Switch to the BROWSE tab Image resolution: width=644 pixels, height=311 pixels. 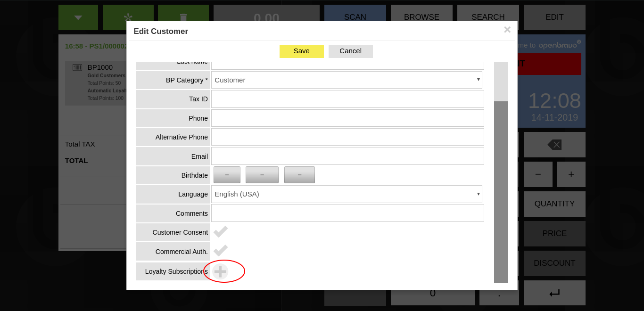tap(421, 17)
